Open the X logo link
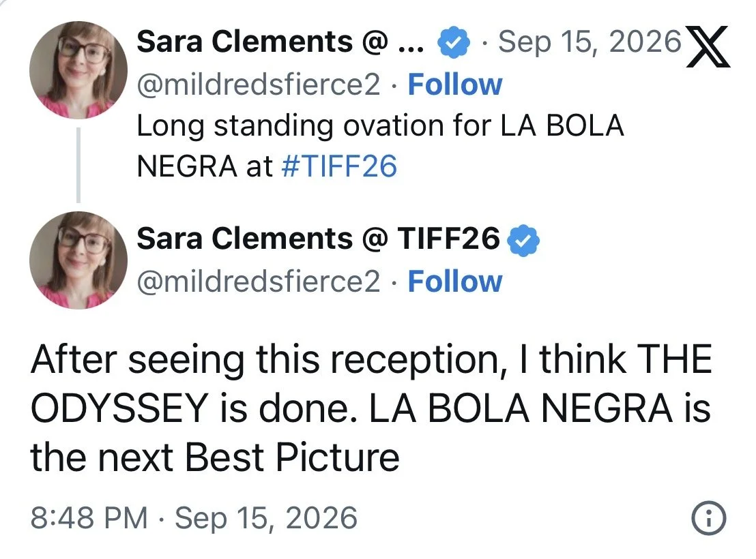Viewport: 756px width, 559px height. coord(708,47)
